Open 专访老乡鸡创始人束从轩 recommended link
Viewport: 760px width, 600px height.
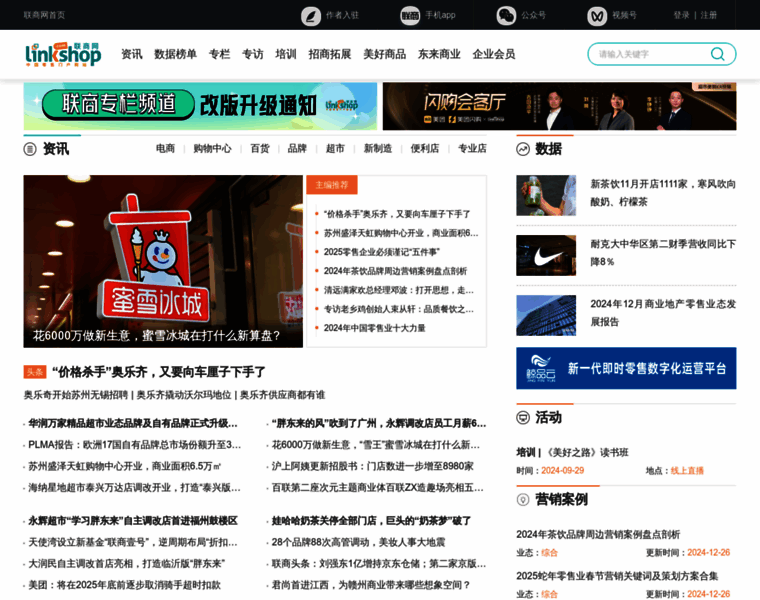pos(399,309)
